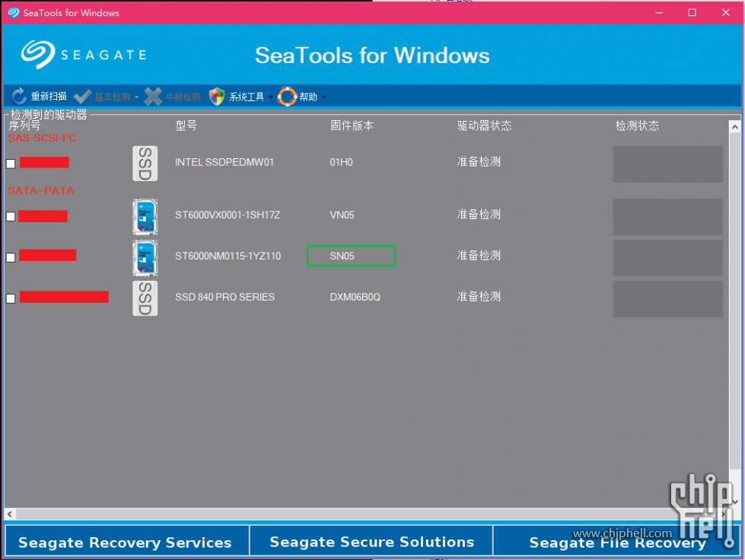Select model text ST6000VX0001-1SH17Z
The image size is (745, 560).
click(228, 215)
